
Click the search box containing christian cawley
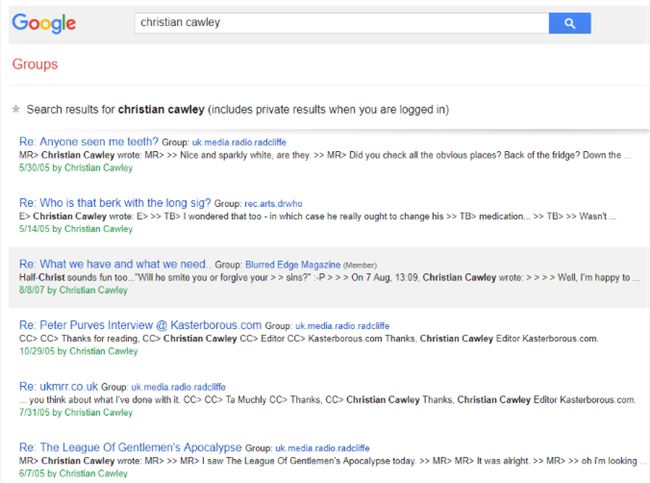[340, 23]
